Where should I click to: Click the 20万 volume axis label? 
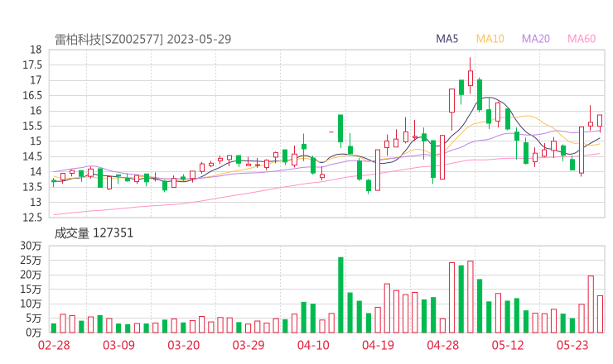pyautogui.click(x=31, y=275)
